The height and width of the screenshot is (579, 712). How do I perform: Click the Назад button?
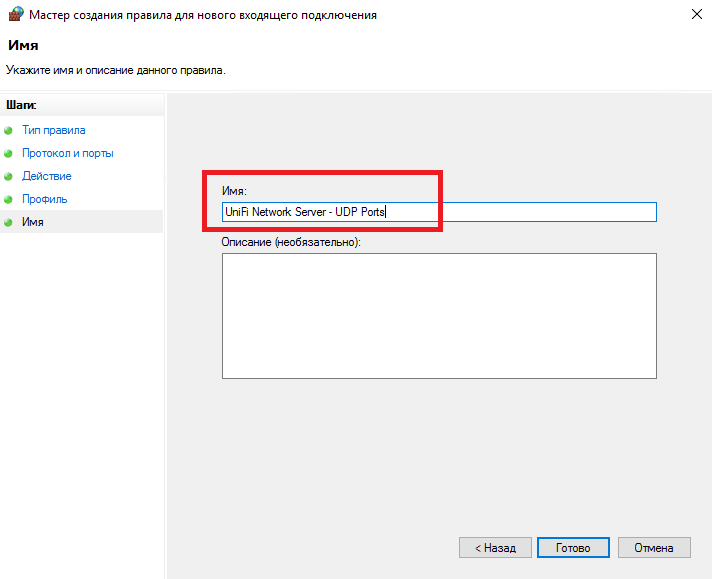(495, 548)
